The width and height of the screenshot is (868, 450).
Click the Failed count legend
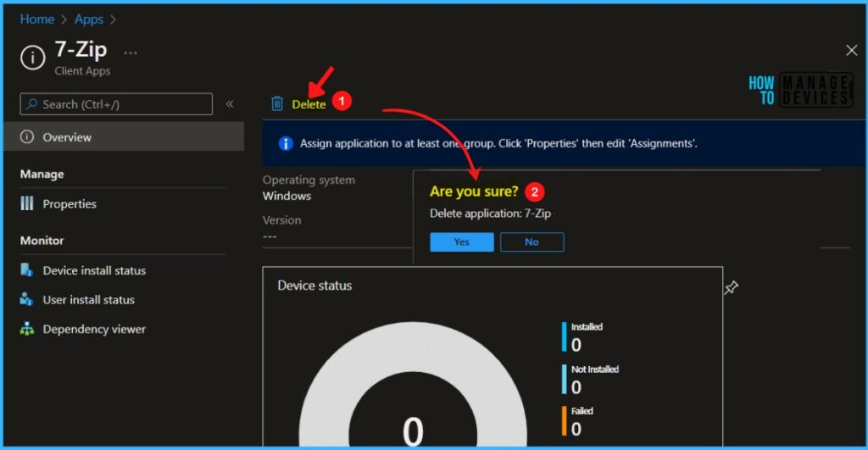pyautogui.click(x=578, y=421)
